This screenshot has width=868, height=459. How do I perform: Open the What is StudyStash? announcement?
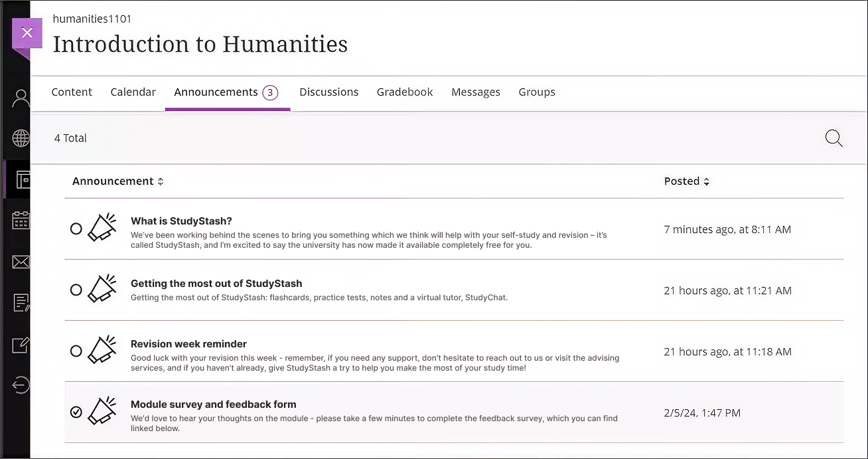[x=181, y=221]
